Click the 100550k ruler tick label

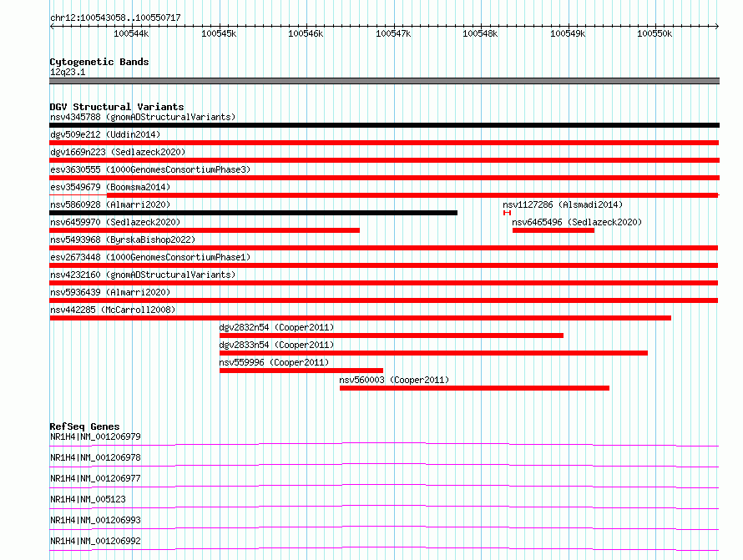click(x=655, y=33)
